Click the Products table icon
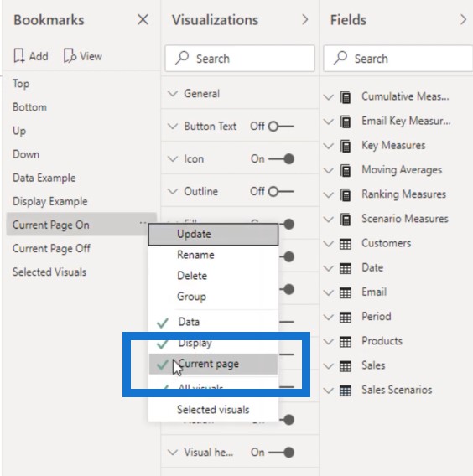Image resolution: width=473 pixels, height=476 pixels. point(346,342)
